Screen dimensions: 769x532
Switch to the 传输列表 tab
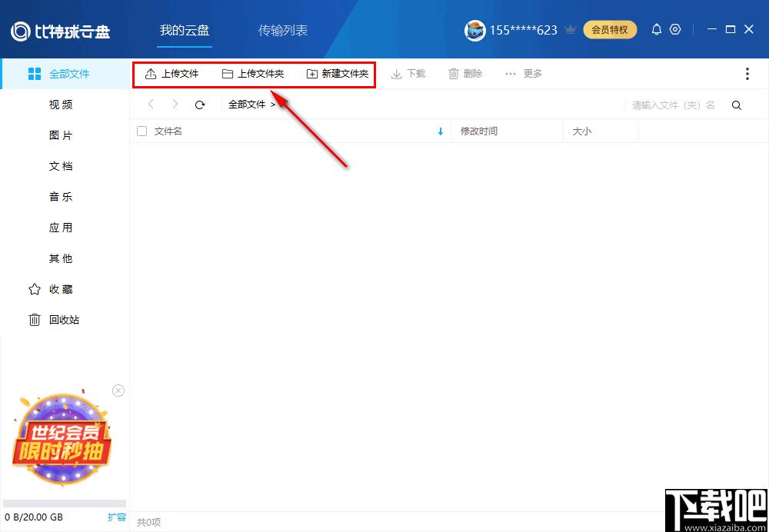coord(283,31)
